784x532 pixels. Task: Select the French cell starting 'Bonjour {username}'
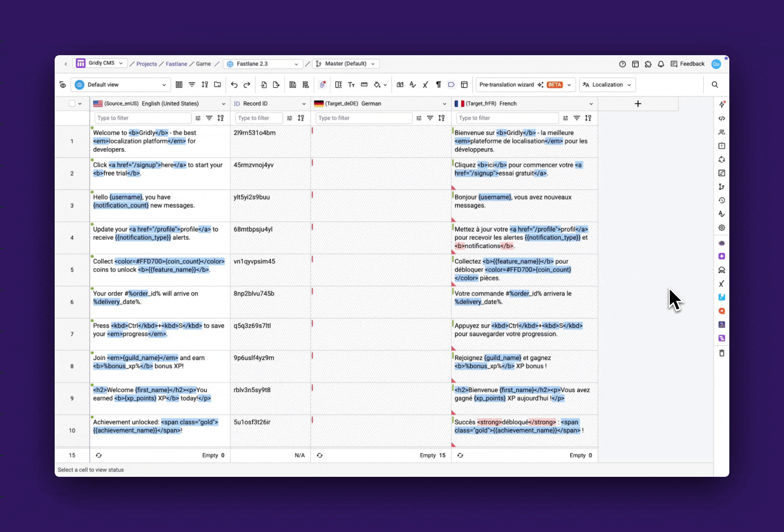[524, 206]
